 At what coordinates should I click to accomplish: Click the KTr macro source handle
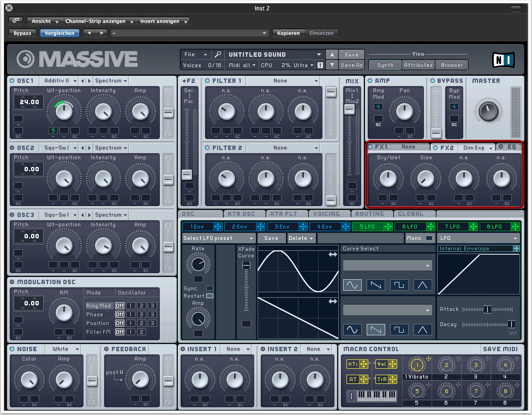click(x=363, y=364)
